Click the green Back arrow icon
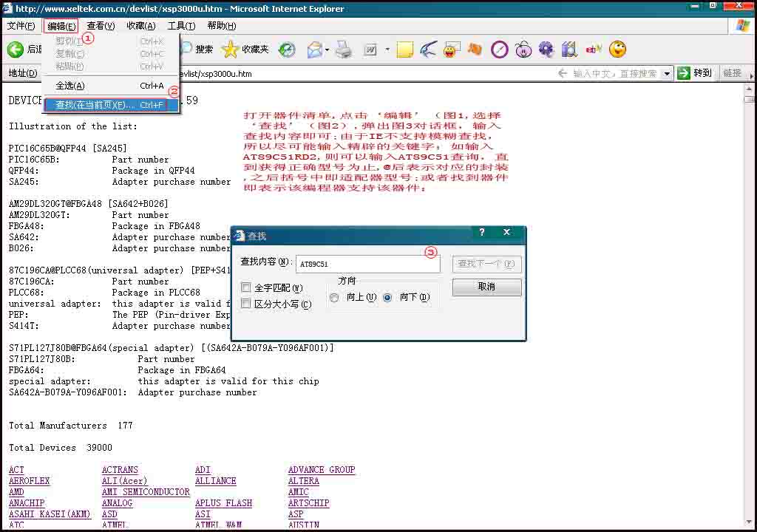Screen dimensions: 757x532 click(x=16, y=50)
